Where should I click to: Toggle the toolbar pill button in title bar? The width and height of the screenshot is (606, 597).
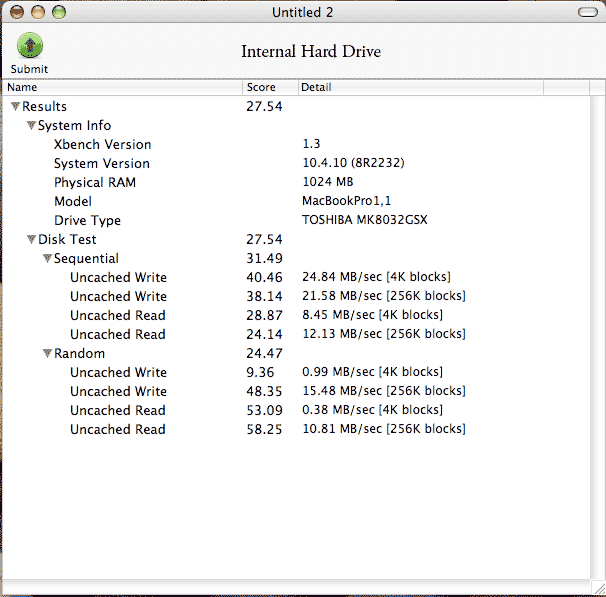click(x=588, y=12)
